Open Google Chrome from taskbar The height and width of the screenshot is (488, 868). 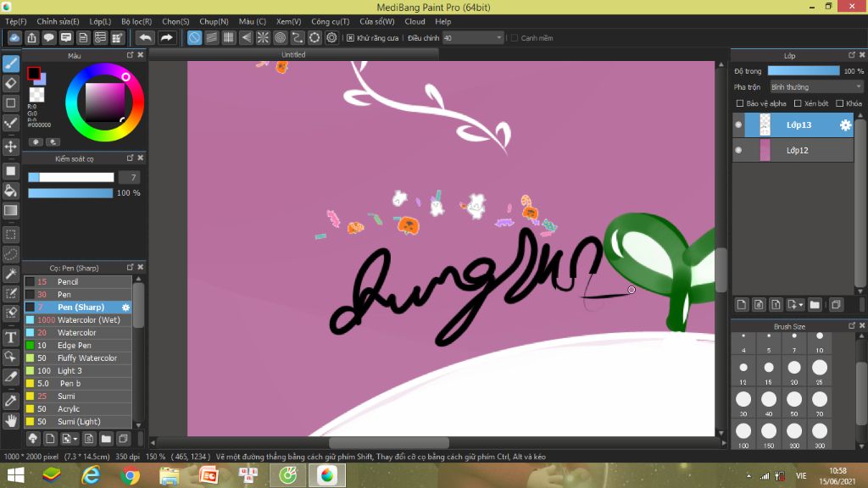click(130, 475)
